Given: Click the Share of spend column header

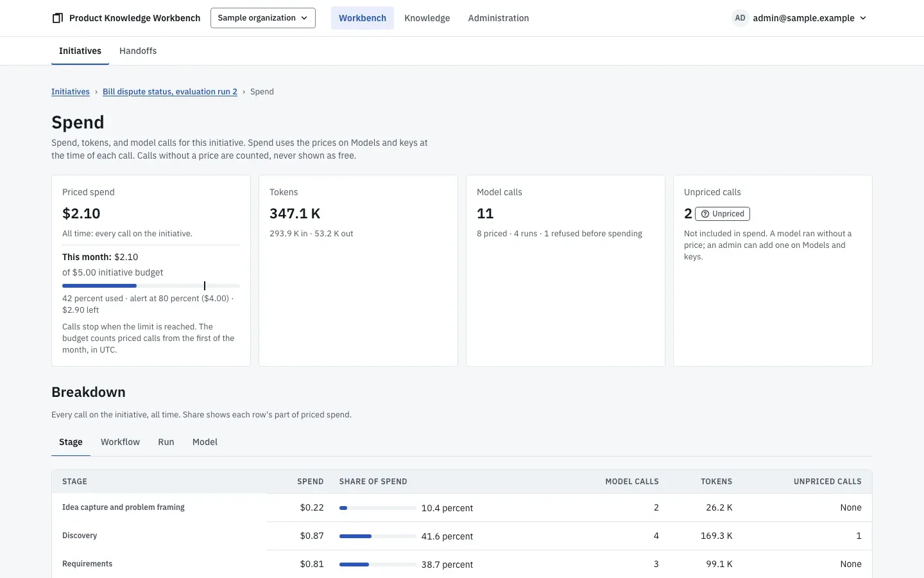Looking at the screenshot, I should tap(373, 482).
